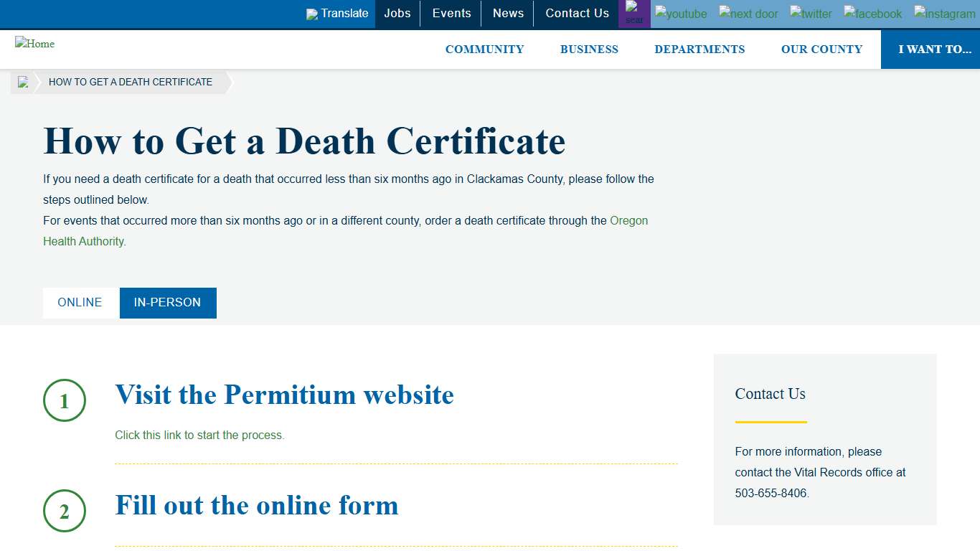Open the Facebook page
The width and height of the screenshot is (980, 551).
(872, 14)
